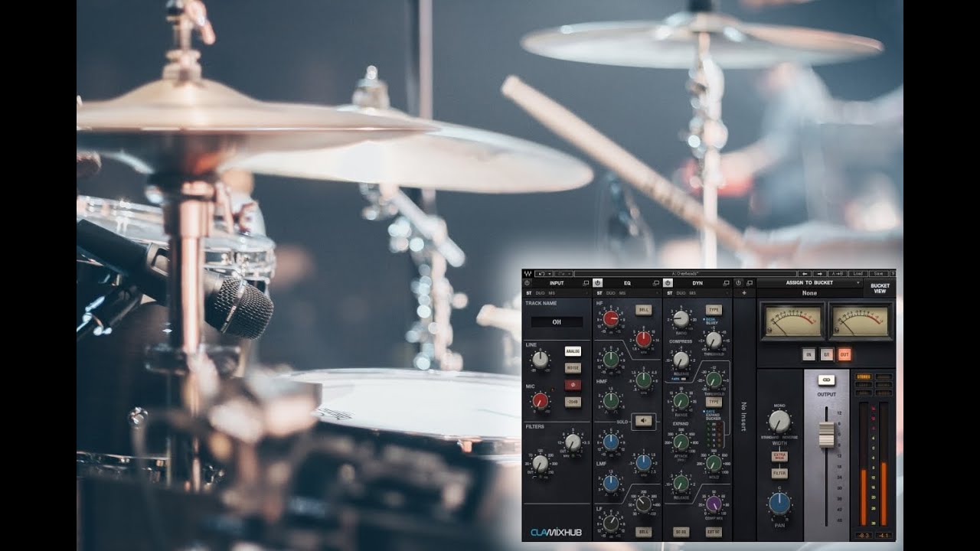Click the No Insert slot
This screenshot has height=551, width=980.
pos(743,417)
